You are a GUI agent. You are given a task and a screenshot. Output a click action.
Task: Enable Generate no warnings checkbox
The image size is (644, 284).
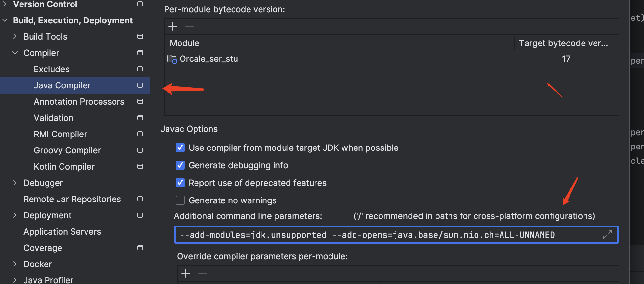(180, 200)
